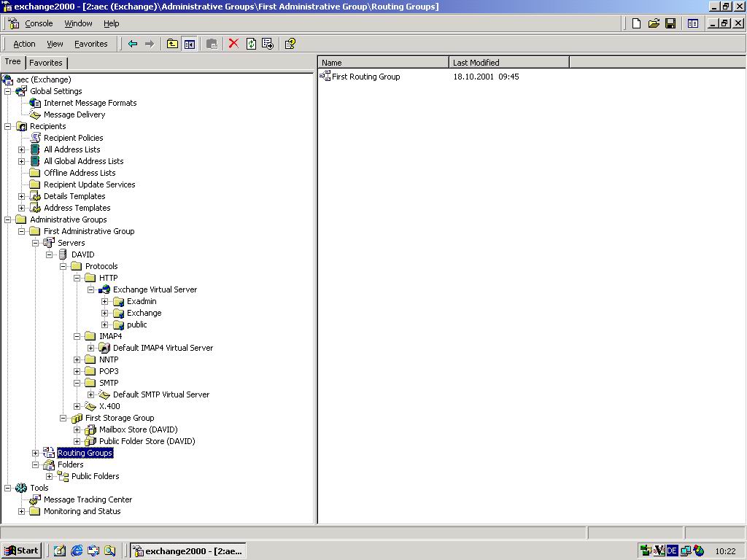The height and width of the screenshot is (560, 747).
Task: Click the Save console floppy disk icon
Action: click(x=670, y=23)
